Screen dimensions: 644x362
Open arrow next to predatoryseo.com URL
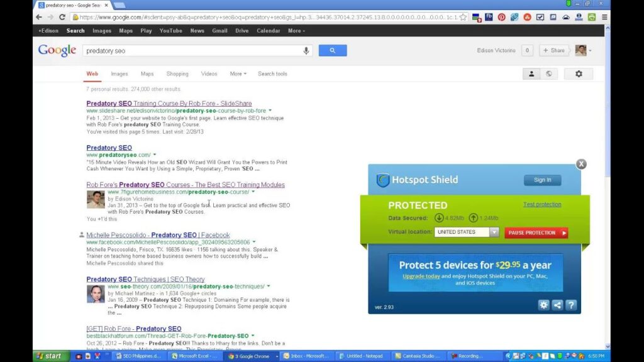pyautogui.click(x=155, y=155)
